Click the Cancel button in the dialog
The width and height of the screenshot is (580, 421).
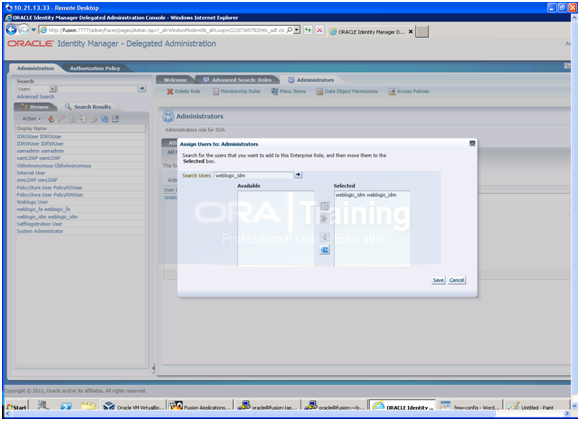click(457, 280)
